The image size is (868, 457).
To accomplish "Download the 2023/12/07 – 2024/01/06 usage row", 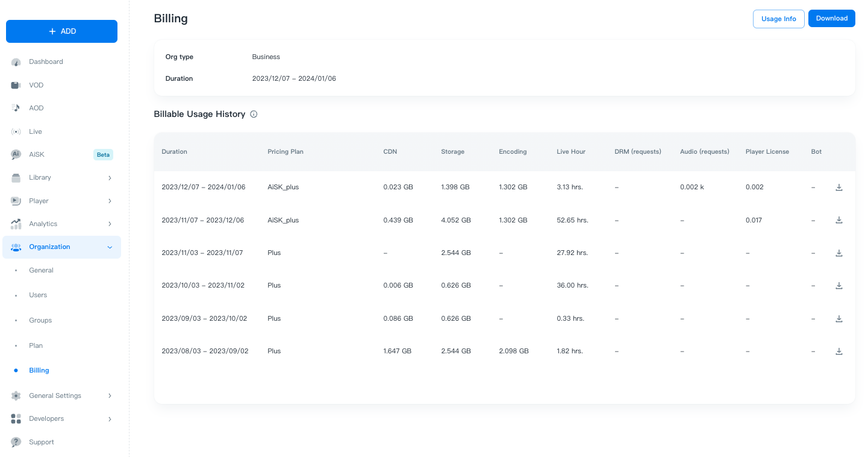I will 838,188.
